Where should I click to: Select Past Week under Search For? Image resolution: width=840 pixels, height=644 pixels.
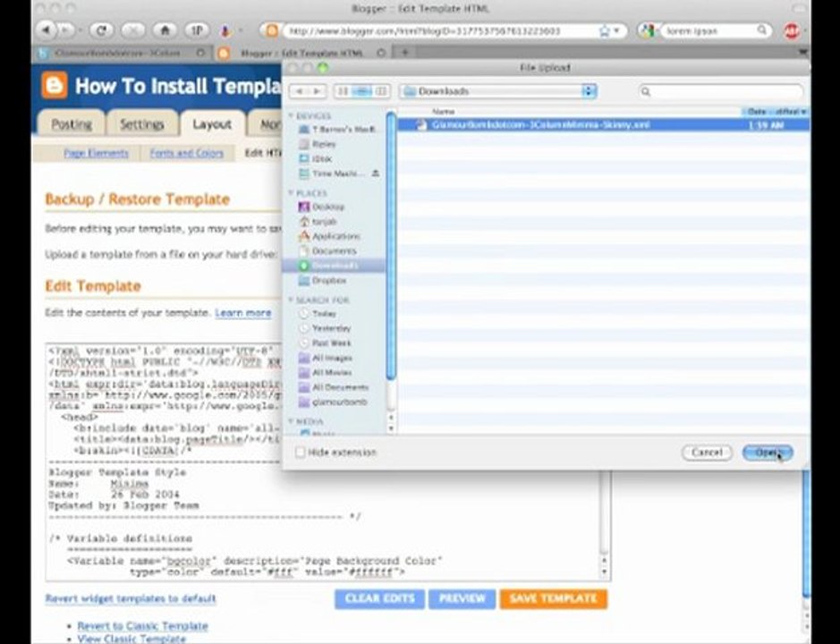point(325,343)
